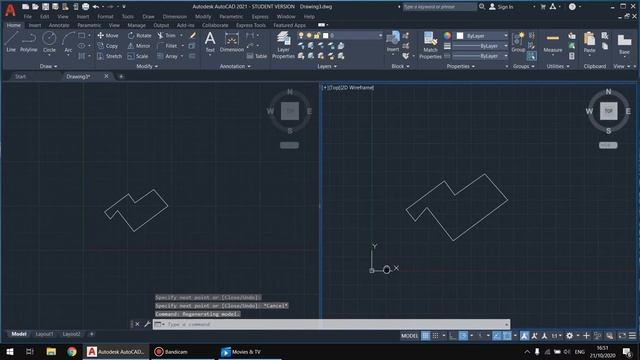The image size is (640, 360).
Task: Select the Arc tool
Action: [x=68, y=42]
